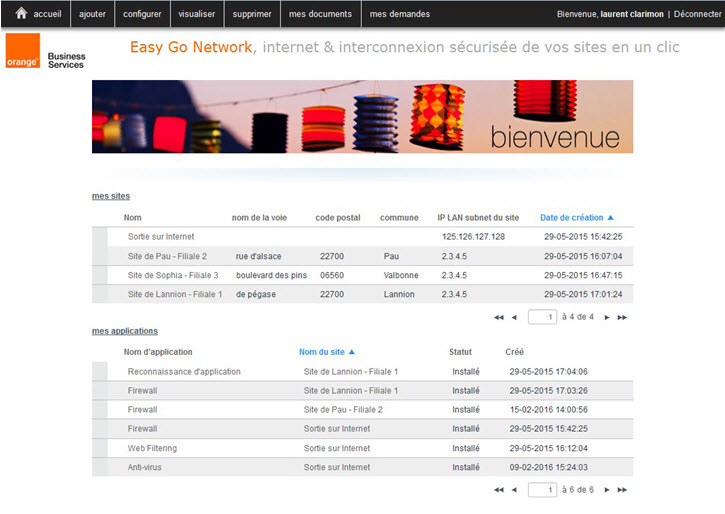The height and width of the screenshot is (514, 725).
Task: Open mes documents menu item
Action: click(320, 14)
